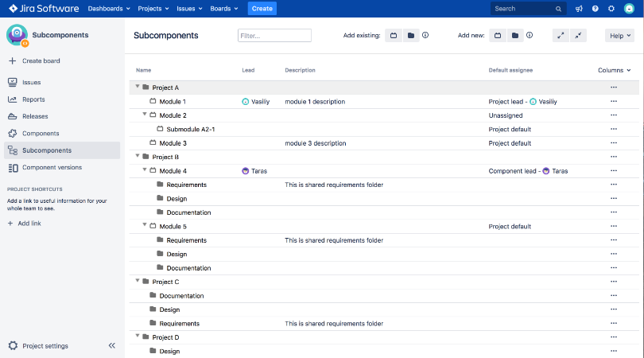Click Add new folder icon
This screenshot has height=358, width=644.
[514, 36]
